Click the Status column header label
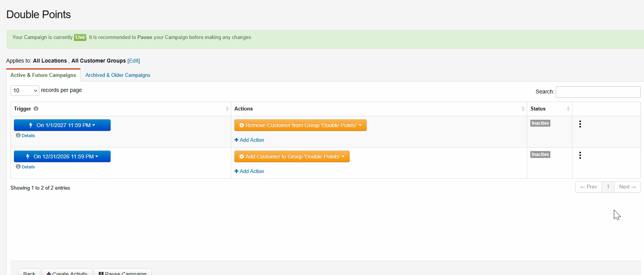 (538, 109)
